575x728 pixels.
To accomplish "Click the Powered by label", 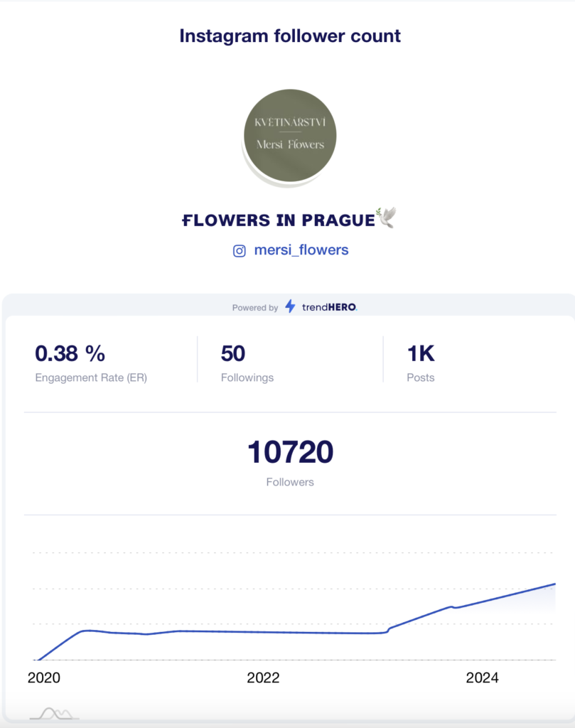I will coord(254,308).
